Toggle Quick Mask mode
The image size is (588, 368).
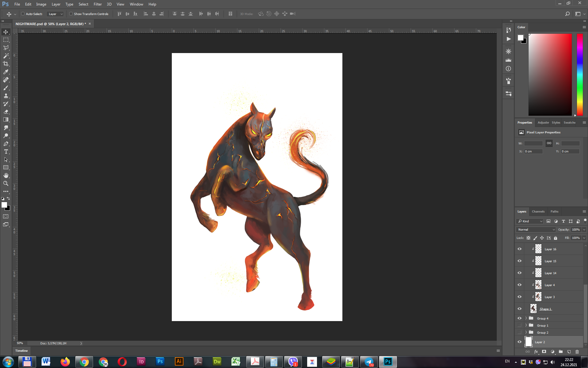pos(6,217)
